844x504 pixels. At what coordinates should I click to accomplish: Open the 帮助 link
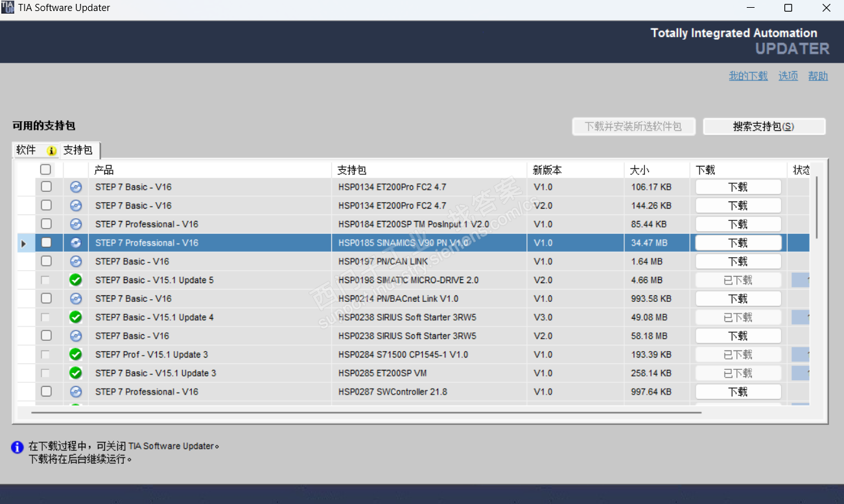click(x=818, y=76)
